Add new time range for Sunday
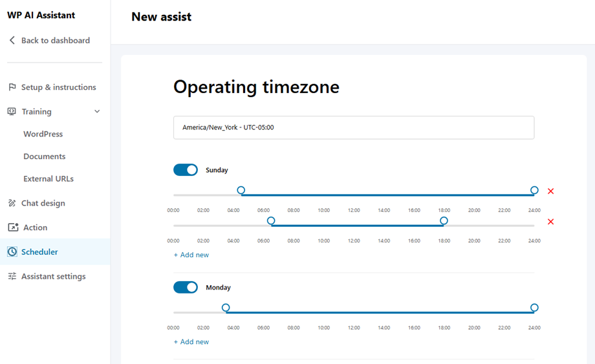Image resolution: width=595 pixels, height=364 pixels. click(191, 255)
